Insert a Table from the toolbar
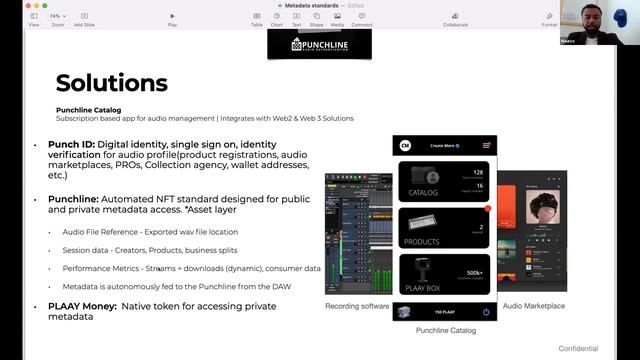The height and width of the screenshot is (360, 640). pyautogui.click(x=257, y=19)
